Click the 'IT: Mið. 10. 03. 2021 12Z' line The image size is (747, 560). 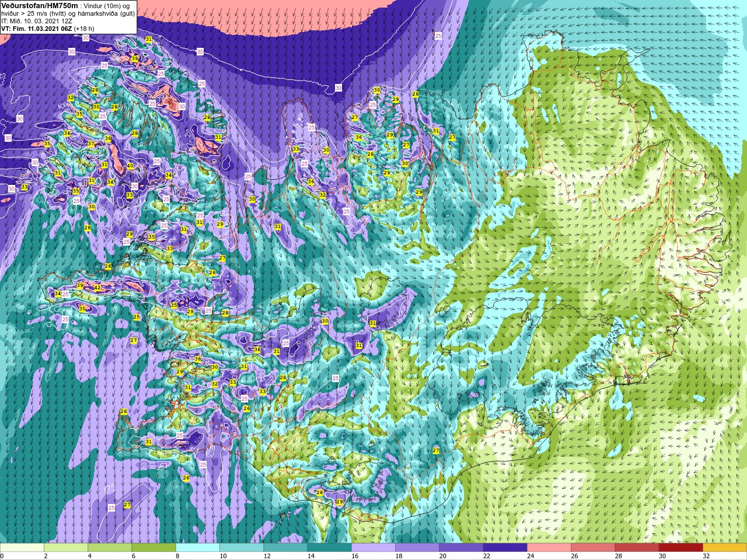36,21
